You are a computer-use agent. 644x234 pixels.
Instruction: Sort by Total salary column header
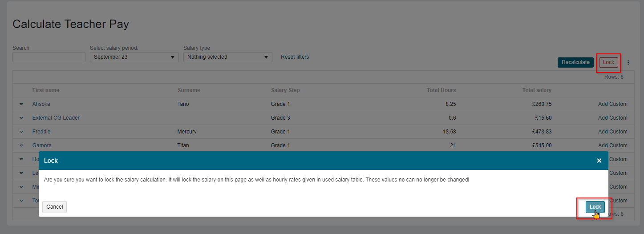click(x=537, y=90)
